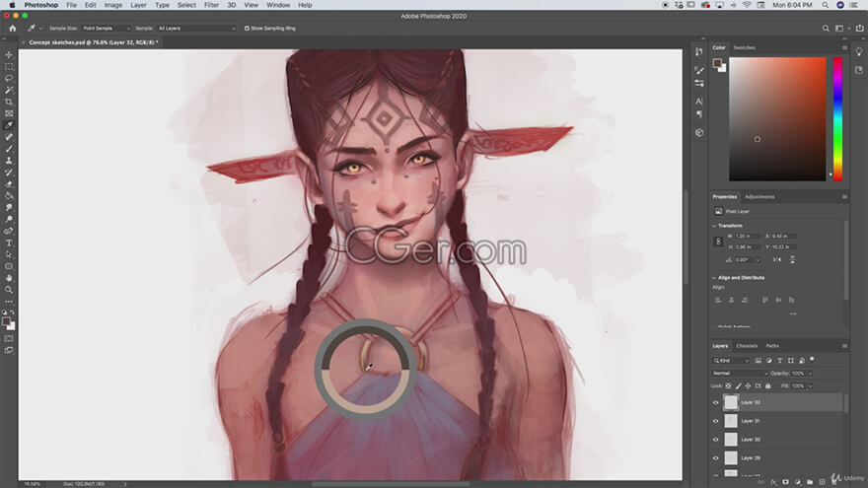The image size is (868, 488).
Task: Add layer mask at Layers bottom
Action: (x=785, y=482)
